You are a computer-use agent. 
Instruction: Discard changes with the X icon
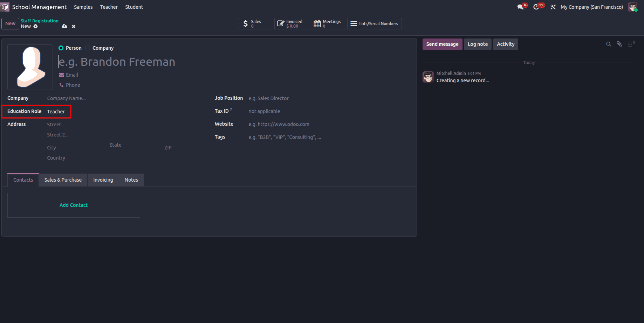click(x=74, y=26)
